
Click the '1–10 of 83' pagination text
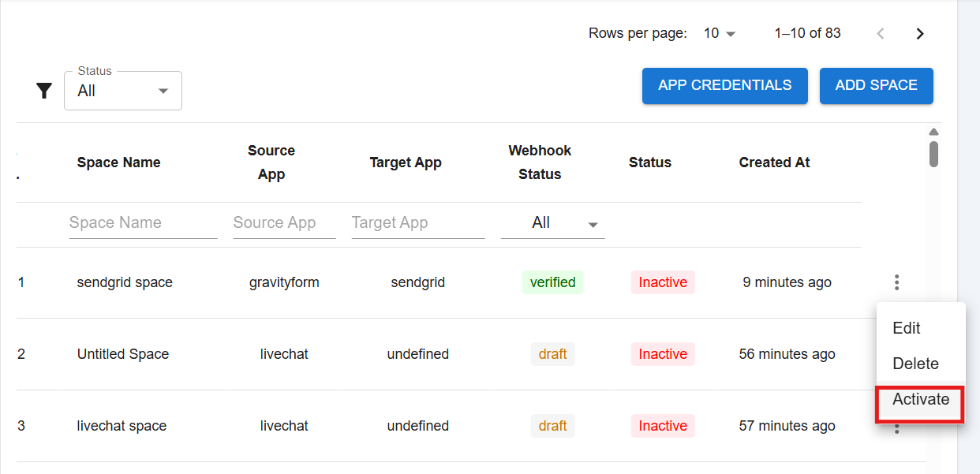[807, 33]
